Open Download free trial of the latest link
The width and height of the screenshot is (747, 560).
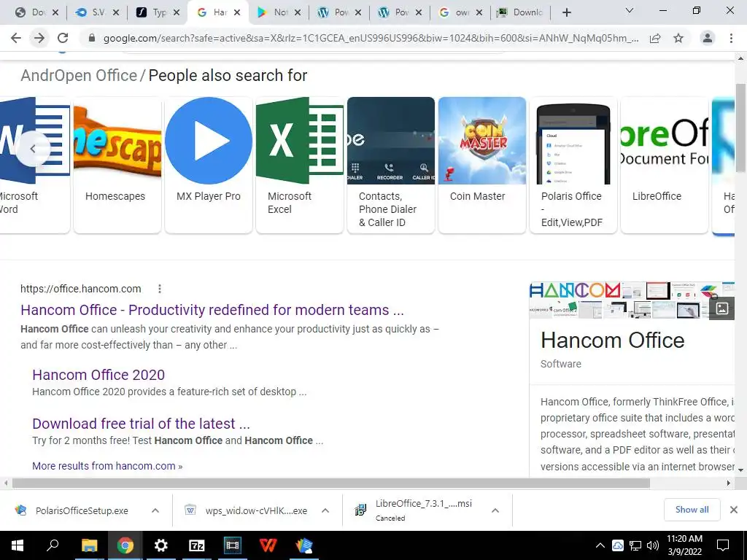141,424
